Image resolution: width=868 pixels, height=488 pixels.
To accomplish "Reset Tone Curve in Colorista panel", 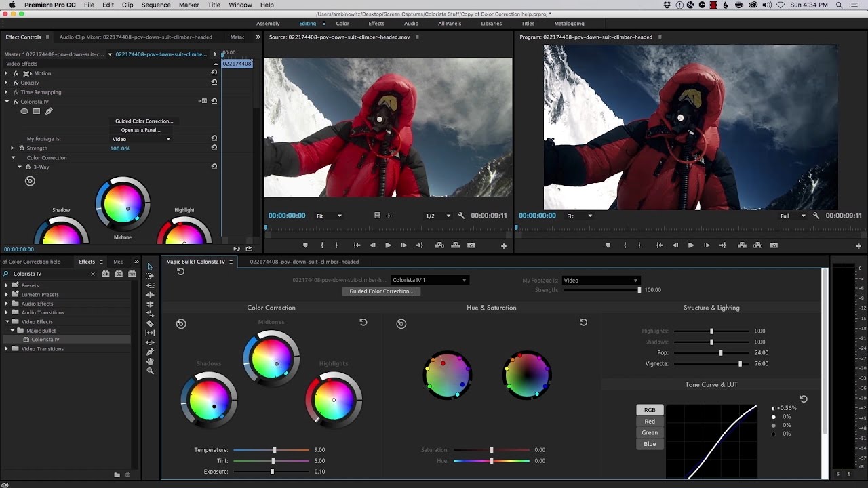I will [804, 399].
